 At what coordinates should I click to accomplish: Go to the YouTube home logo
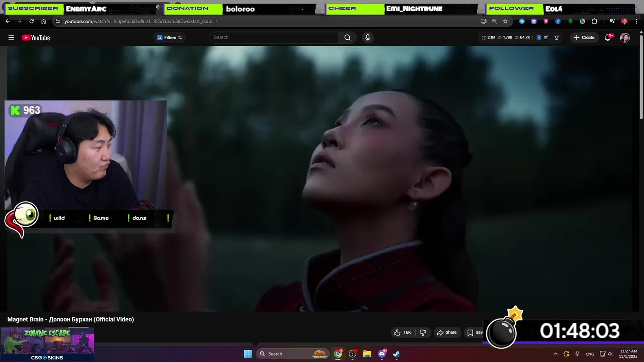pyautogui.click(x=36, y=38)
